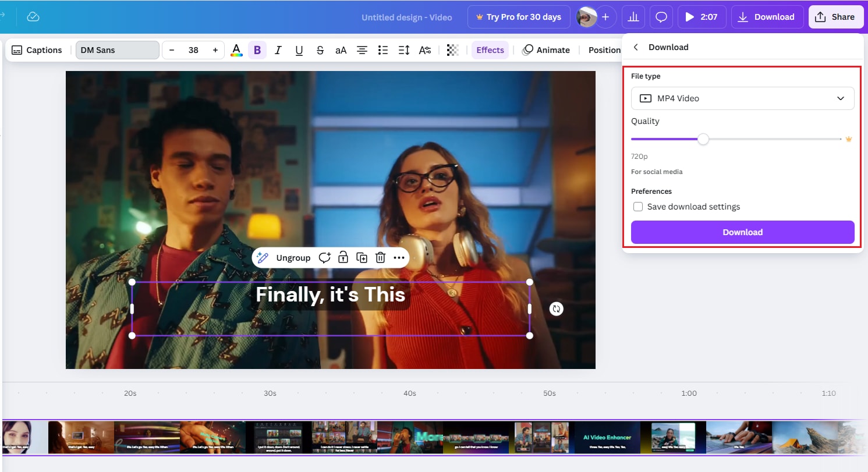Play the 2:07 video preview
The height and width of the screenshot is (472, 868).
coord(701,17)
